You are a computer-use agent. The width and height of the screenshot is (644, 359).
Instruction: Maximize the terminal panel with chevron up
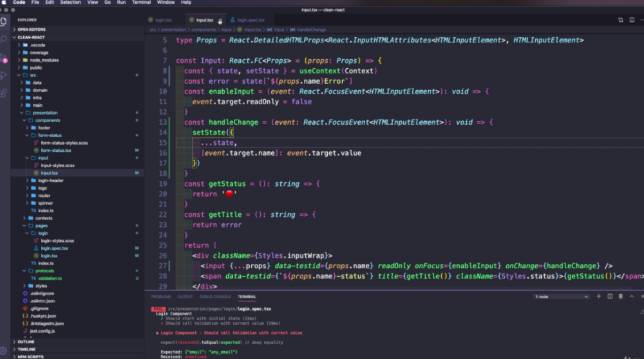coord(632,296)
